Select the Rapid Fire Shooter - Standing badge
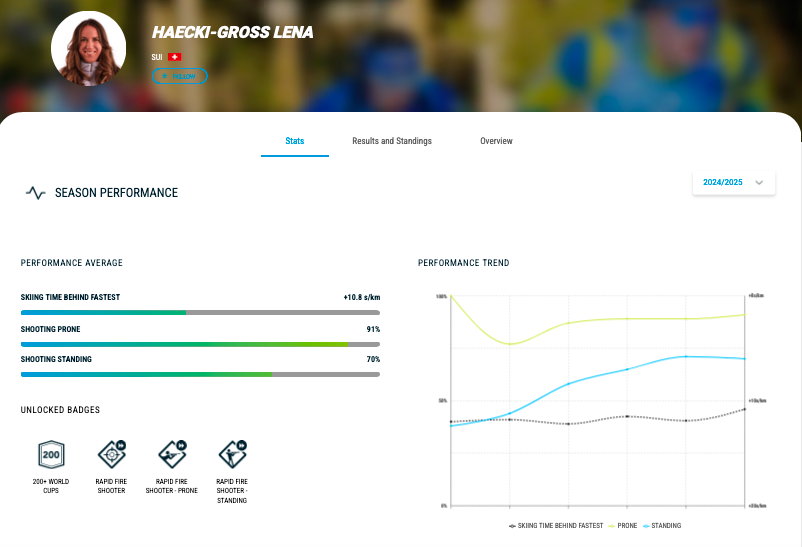Image resolution: width=802 pixels, height=547 pixels. click(232, 455)
